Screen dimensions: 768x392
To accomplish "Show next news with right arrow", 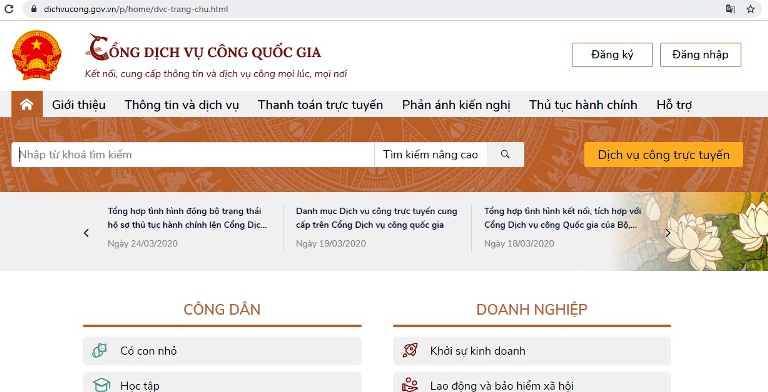I will [667, 233].
